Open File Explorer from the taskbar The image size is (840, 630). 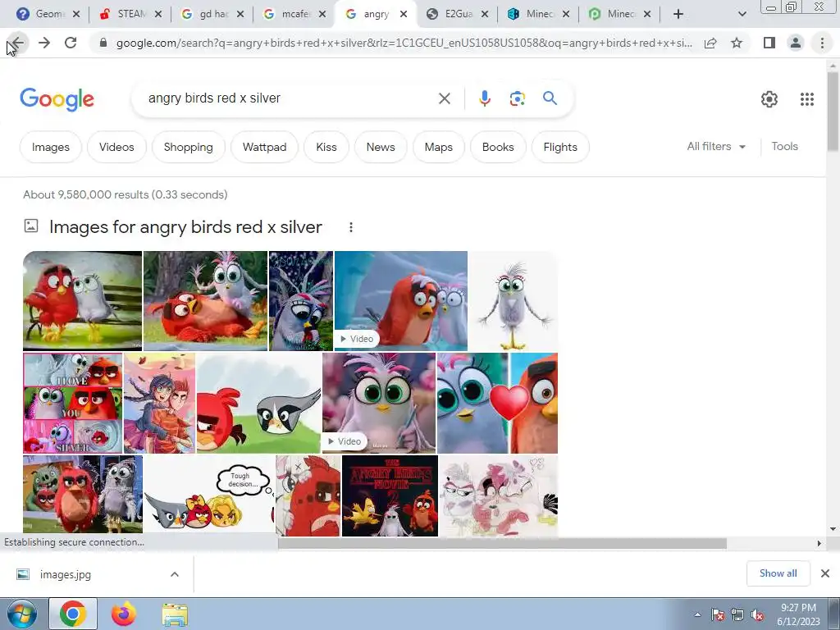coord(175,614)
